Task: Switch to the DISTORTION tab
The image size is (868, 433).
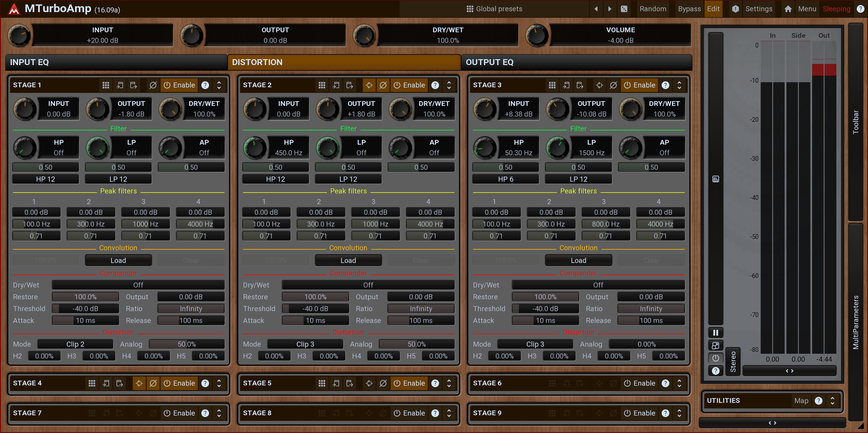Action: pos(344,62)
